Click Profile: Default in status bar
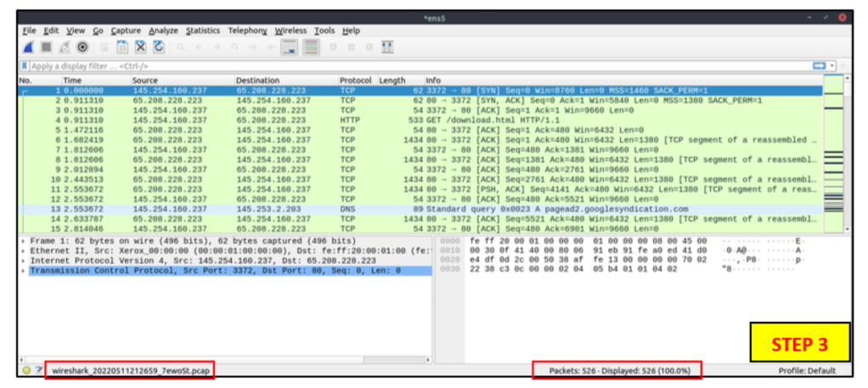 click(x=806, y=371)
